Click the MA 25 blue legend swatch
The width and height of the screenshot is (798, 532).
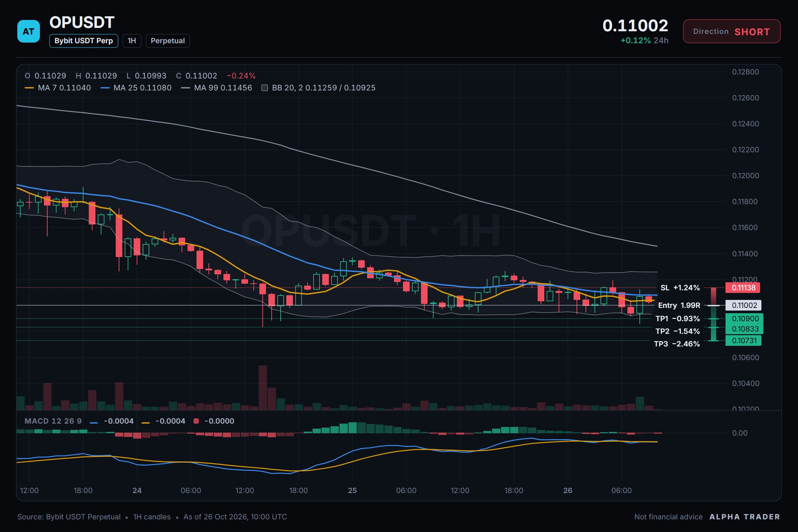tap(105, 88)
